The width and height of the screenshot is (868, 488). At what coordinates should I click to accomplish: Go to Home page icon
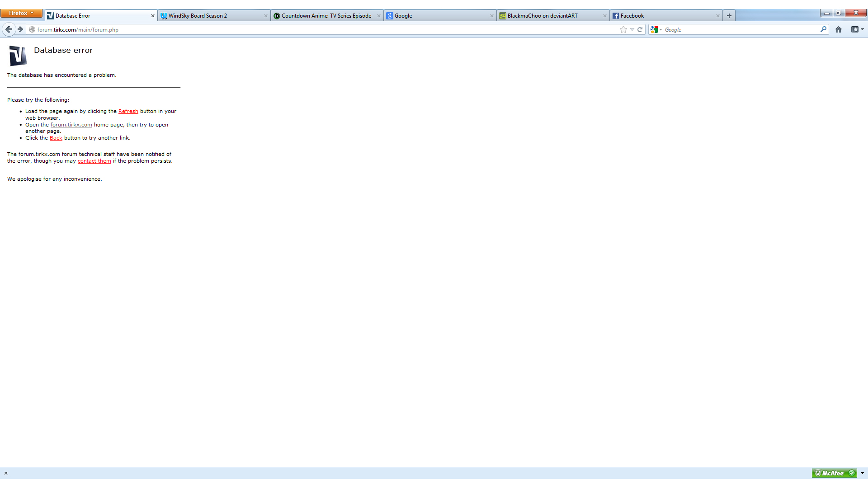[x=839, y=29]
